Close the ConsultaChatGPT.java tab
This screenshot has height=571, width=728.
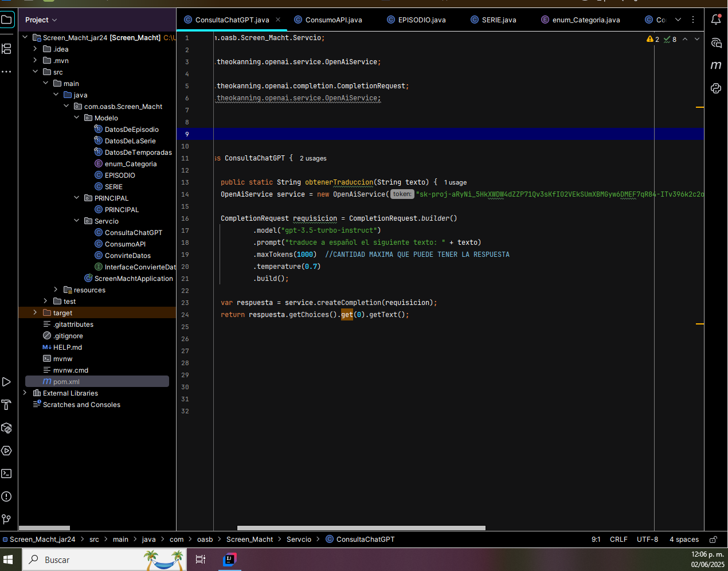point(278,19)
